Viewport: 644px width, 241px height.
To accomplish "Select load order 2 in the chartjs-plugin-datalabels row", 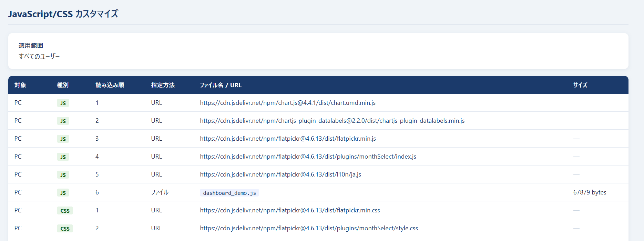I will coord(97,121).
